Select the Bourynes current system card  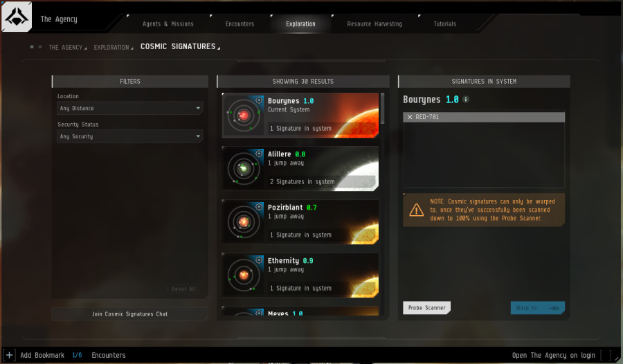300,116
